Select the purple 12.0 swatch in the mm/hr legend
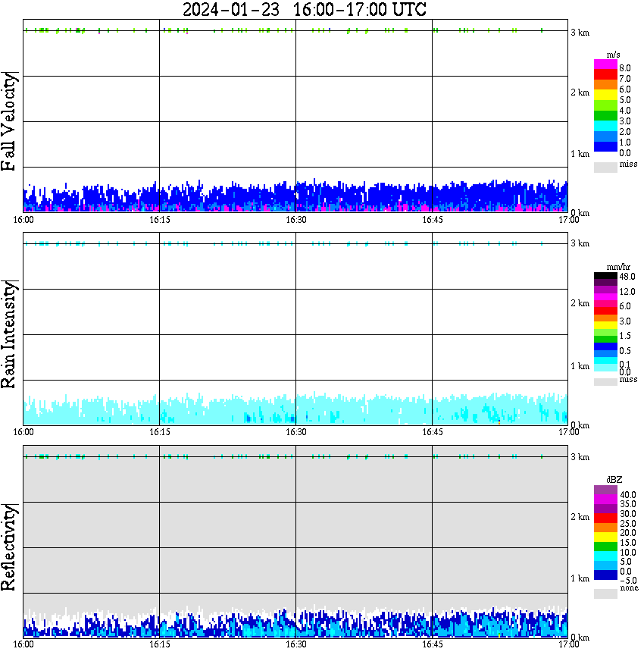Viewport: 644px width, 658px height. click(605, 290)
